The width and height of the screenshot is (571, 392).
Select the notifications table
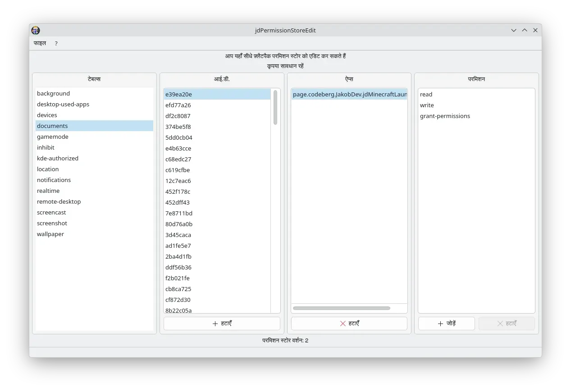[x=94, y=180]
